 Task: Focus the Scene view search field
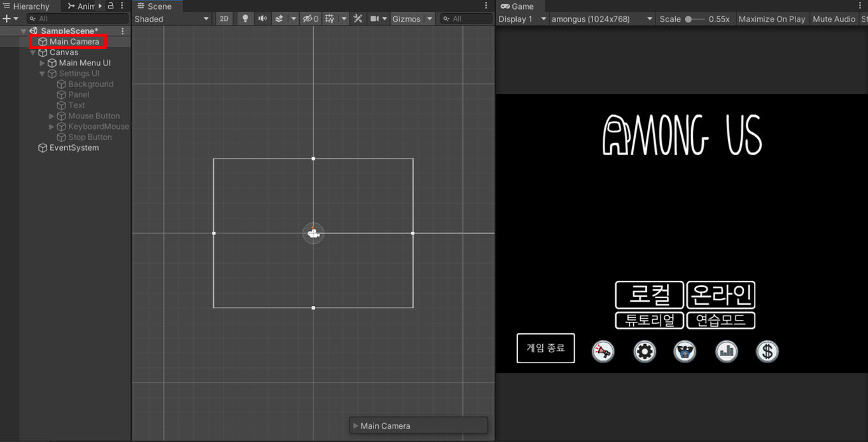pos(466,19)
